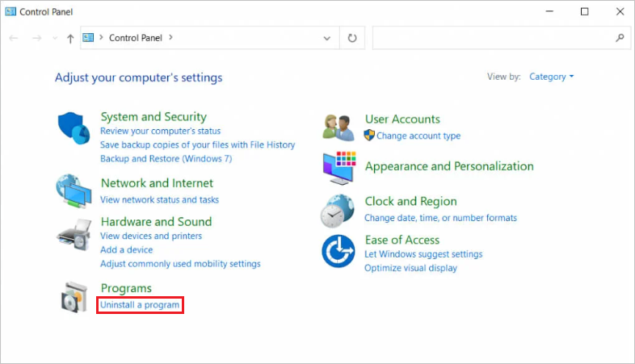Expand the address bar history dropdown
Viewport: 635px width, 364px height.
click(327, 39)
